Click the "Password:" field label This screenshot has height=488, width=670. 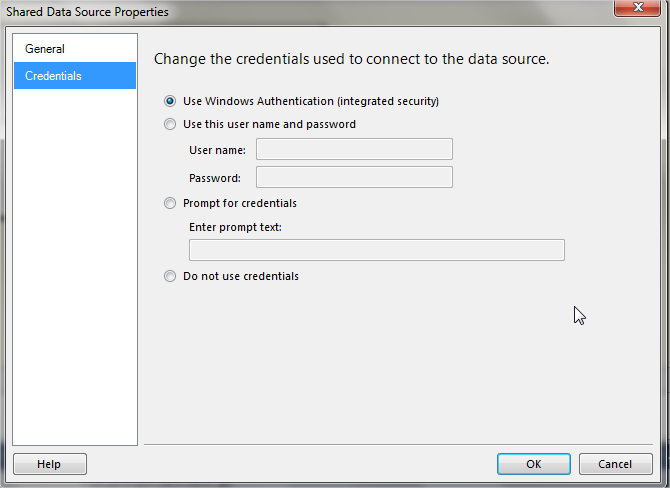[215, 178]
